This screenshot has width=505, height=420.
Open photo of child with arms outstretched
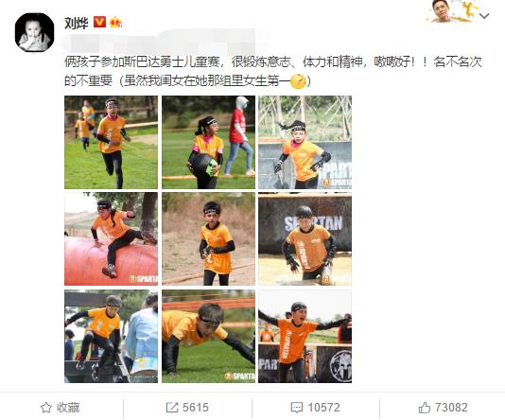(305, 336)
